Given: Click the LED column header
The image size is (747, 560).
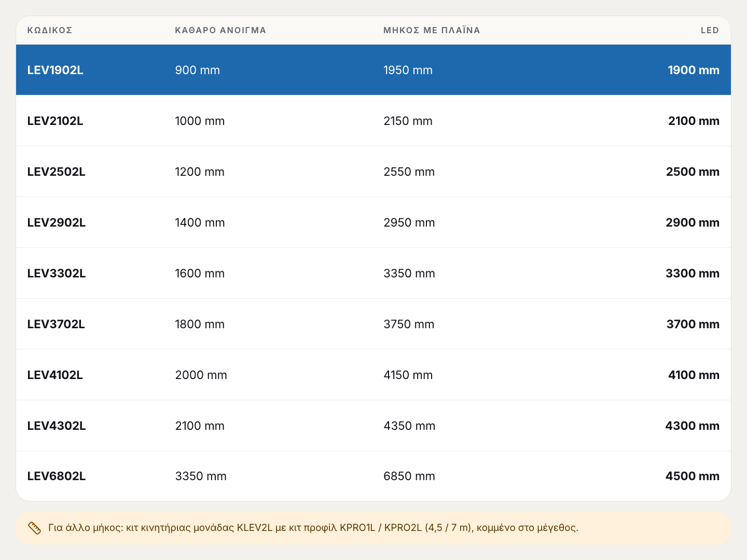Looking at the screenshot, I should 710,30.
